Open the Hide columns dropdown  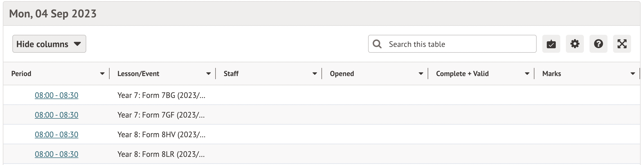(x=49, y=44)
